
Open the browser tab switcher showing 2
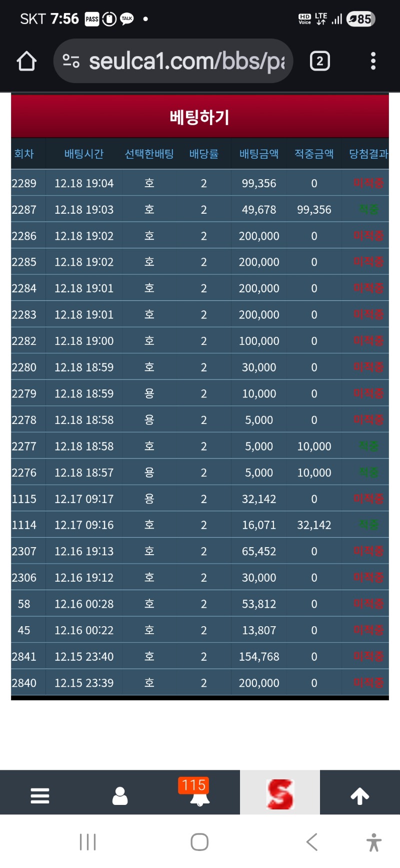point(320,61)
